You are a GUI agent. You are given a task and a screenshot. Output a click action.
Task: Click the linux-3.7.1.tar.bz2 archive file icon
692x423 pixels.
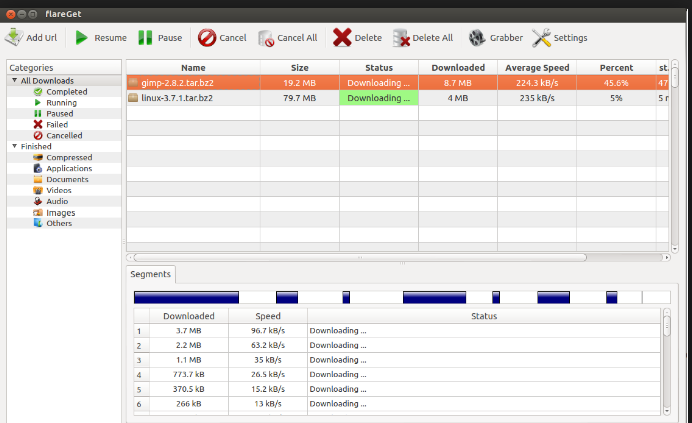(x=133, y=98)
